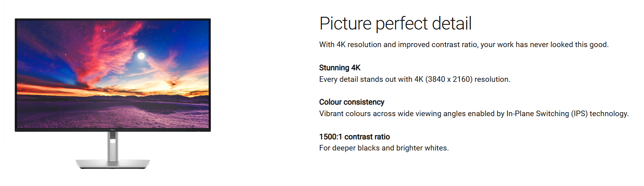Click the "(3840 x 2160)" resolution text
644x186 pixels.
[x=449, y=79]
